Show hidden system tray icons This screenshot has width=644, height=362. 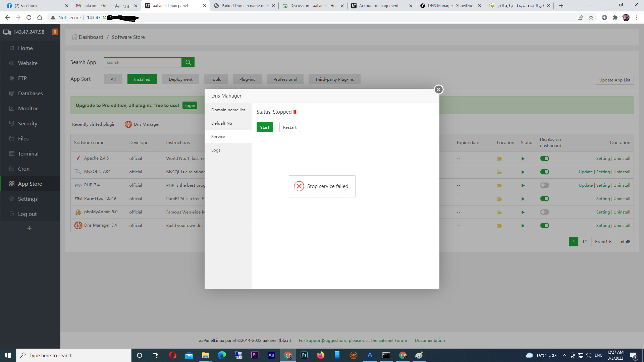click(564, 355)
